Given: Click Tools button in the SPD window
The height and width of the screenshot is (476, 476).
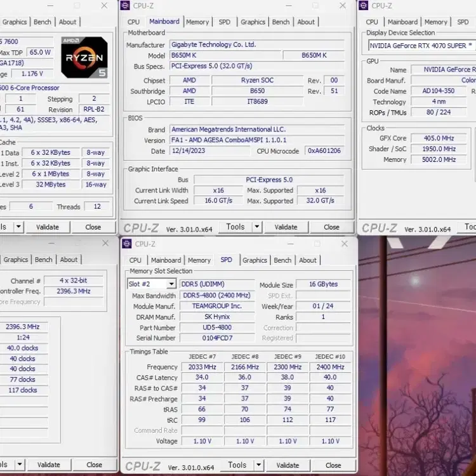Looking at the screenshot, I should [237, 465].
